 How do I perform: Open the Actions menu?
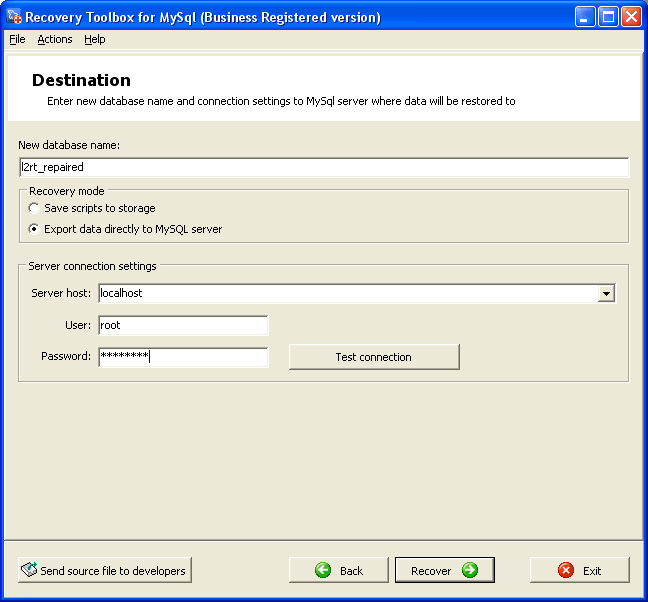coord(55,39)
